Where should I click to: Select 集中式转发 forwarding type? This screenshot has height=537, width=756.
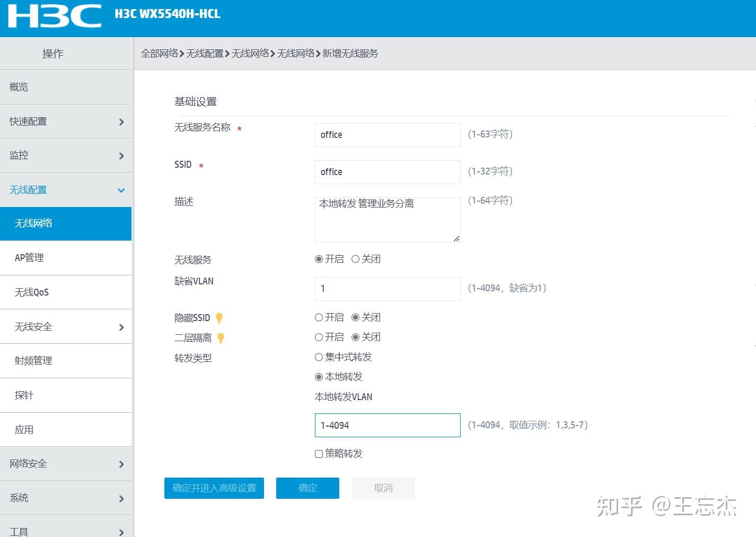point(319,357)
